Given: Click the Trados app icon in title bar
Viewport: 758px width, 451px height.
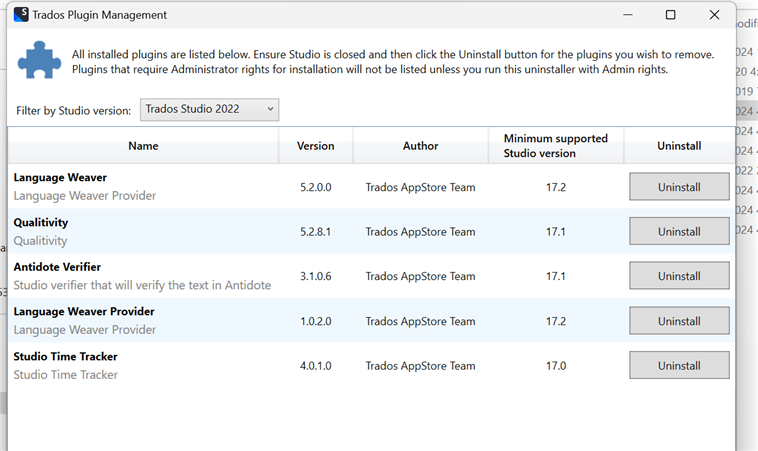Looking at the screenshot, I should (21, 15).
